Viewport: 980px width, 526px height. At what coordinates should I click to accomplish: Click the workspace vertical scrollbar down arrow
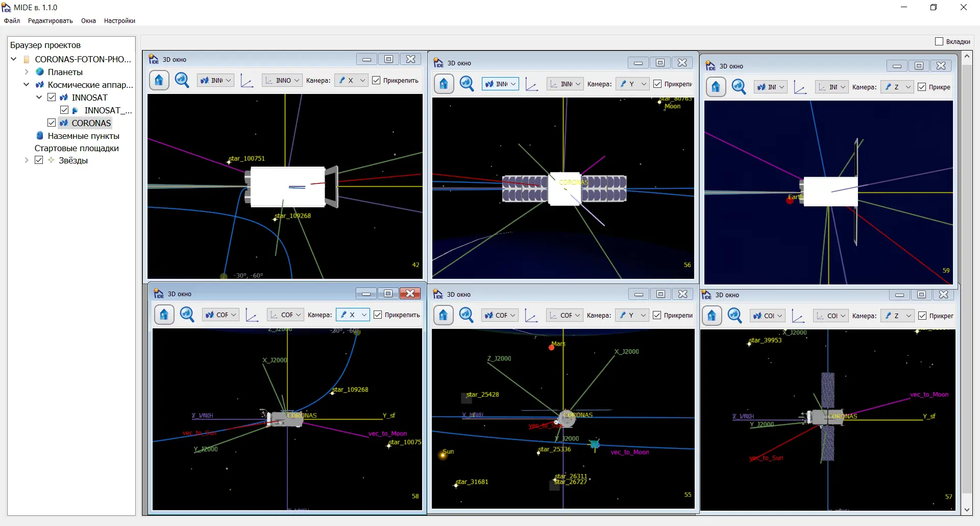(967, 510)
